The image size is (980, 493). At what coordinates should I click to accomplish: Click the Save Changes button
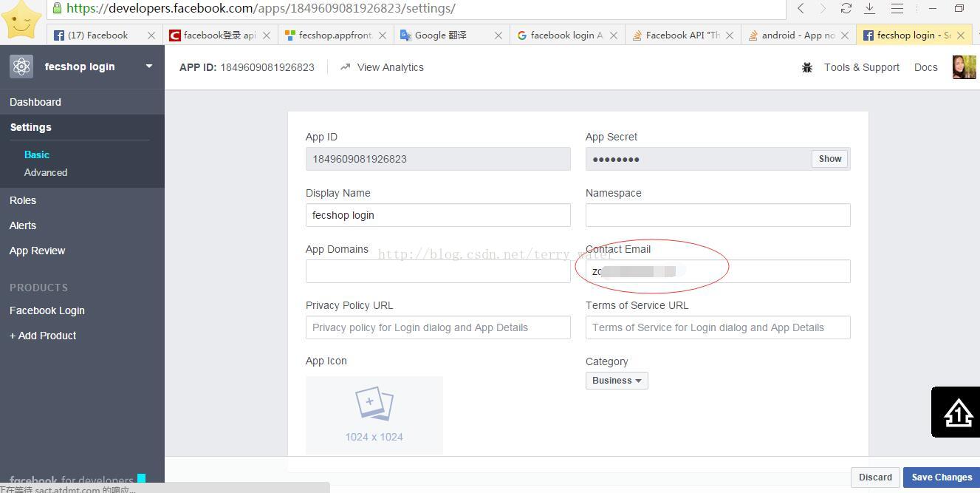click(x=942, y=477)
